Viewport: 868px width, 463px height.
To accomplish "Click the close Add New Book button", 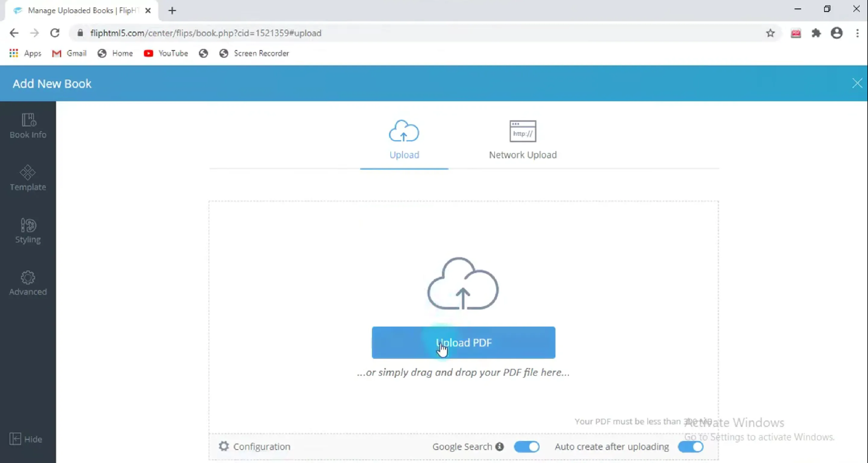I will 857,83.
